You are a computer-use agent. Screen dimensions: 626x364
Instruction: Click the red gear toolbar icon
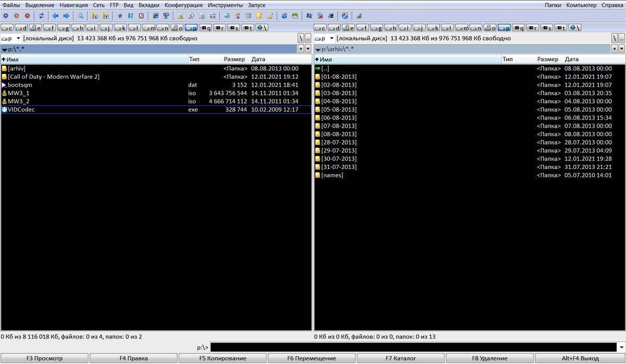[x=27, y=15]
